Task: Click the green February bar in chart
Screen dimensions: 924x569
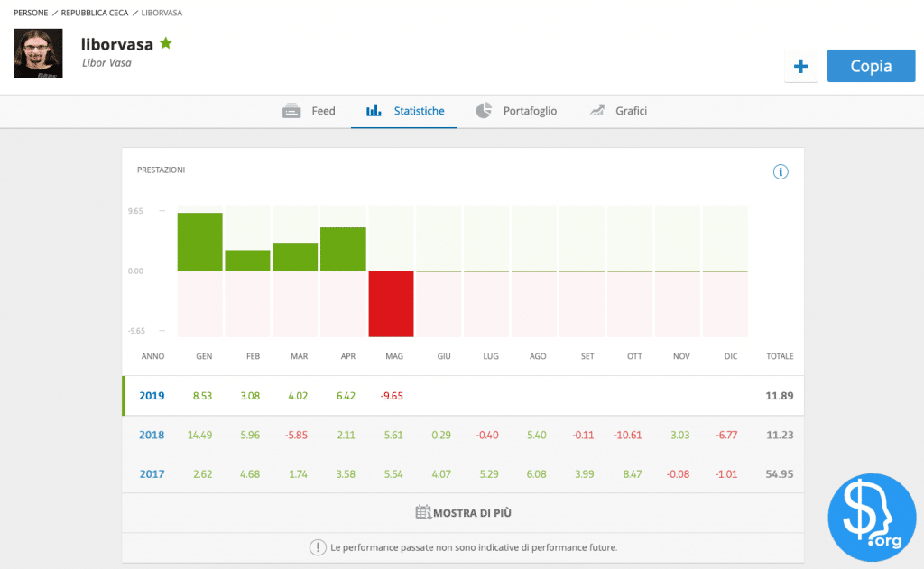Action: (x=247, y=261)
